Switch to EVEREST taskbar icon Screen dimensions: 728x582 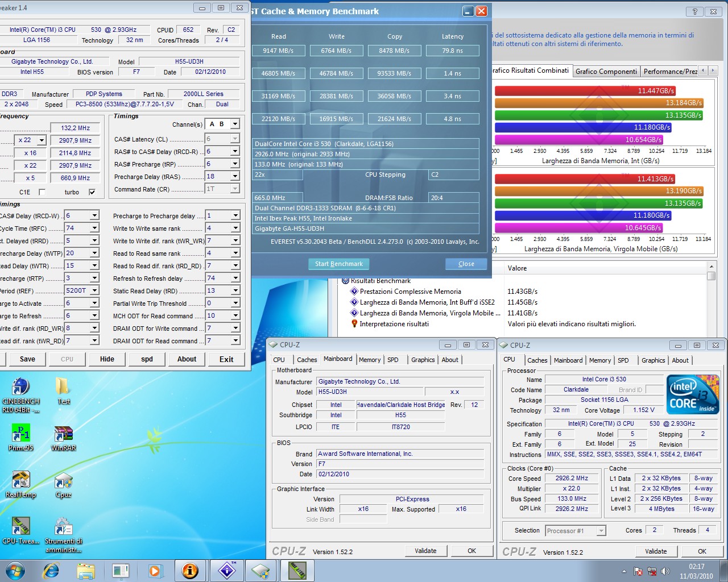pyautogui.click(x=190, y=571)
